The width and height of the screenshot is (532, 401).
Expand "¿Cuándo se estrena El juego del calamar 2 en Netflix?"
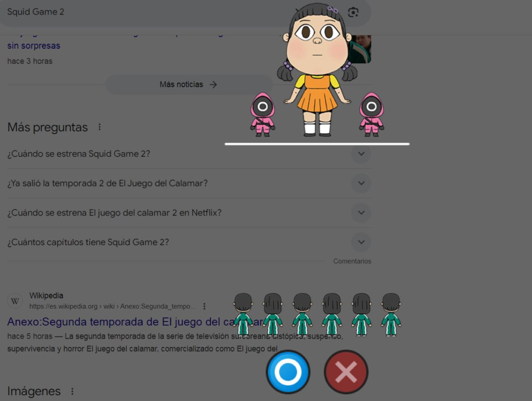click(x=189, y=213)
